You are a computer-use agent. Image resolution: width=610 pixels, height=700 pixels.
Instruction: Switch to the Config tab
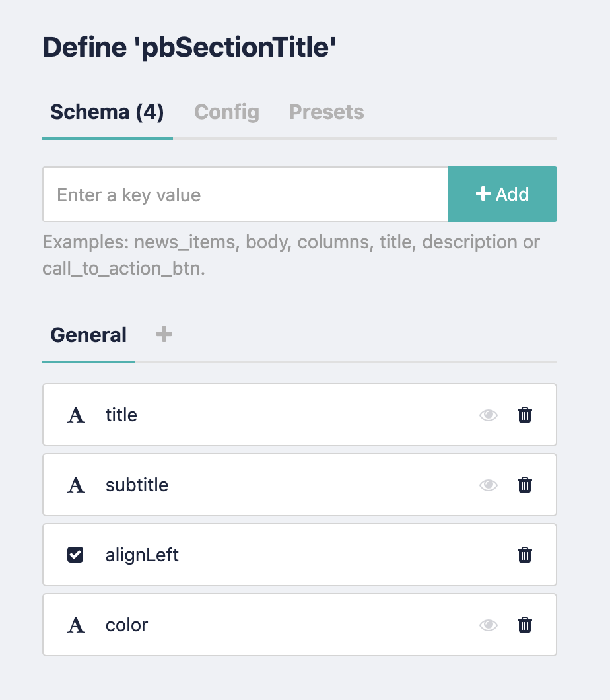[226, 112]
